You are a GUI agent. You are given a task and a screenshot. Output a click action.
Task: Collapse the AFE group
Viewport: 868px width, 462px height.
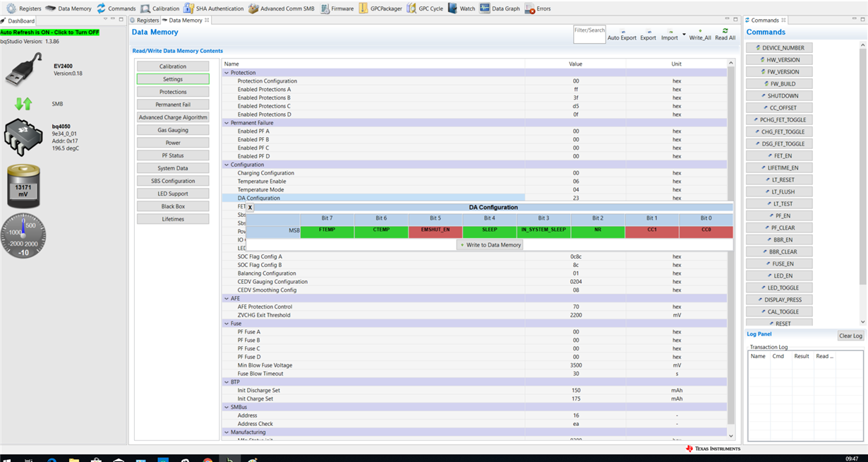click(x=227, y=298)
